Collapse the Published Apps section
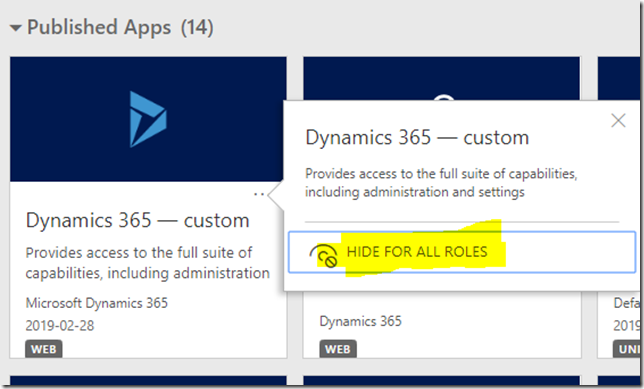This screenshot has width=644, height=389. (16, 28)
